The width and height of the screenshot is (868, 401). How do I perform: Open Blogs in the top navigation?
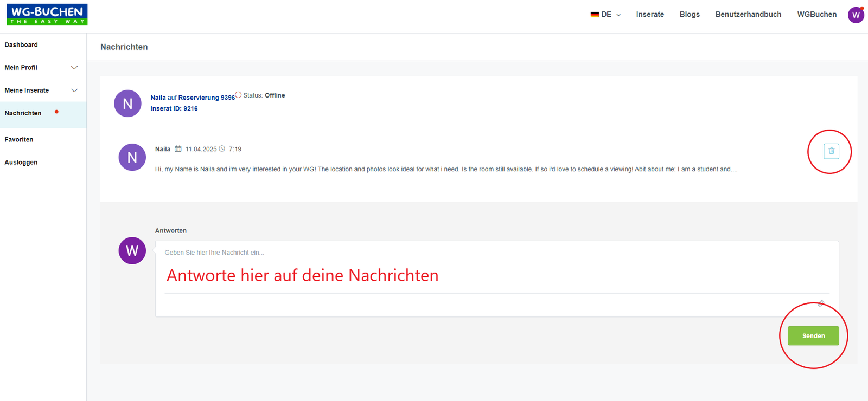click(x=690, y=15)
